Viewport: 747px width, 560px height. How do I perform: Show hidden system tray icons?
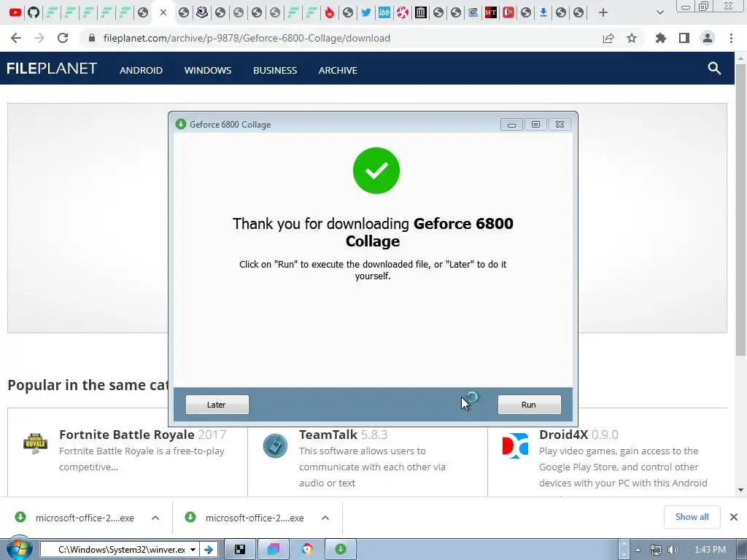638,550
